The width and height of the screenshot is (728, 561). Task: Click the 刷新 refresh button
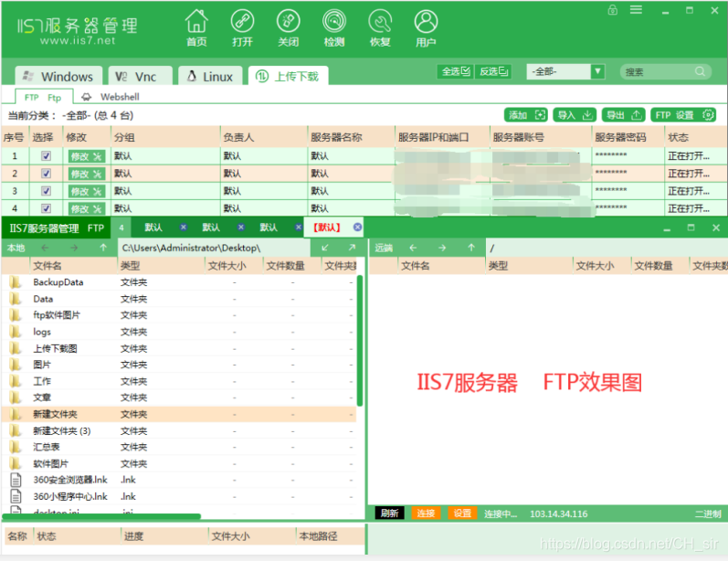pos(389,513)
